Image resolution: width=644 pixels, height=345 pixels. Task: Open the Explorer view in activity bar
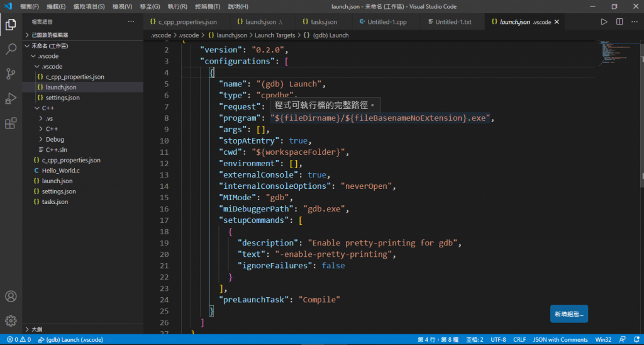tap(11, 25)
